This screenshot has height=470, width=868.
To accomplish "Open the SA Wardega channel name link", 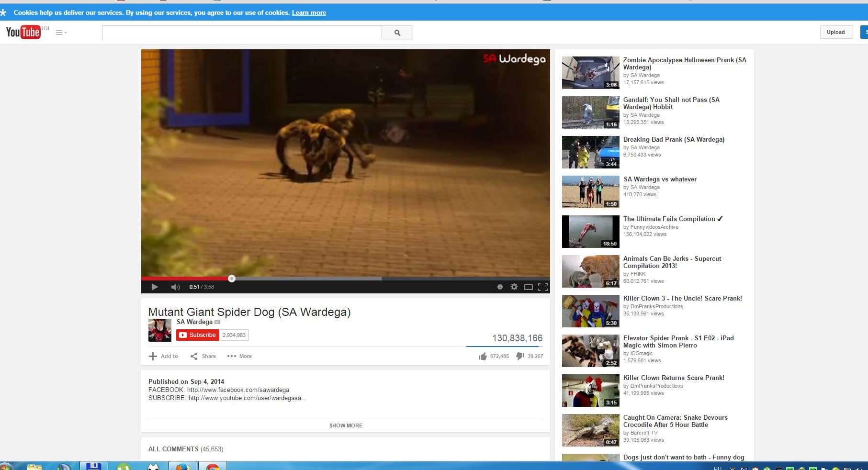I will click(x=194, y=322).
